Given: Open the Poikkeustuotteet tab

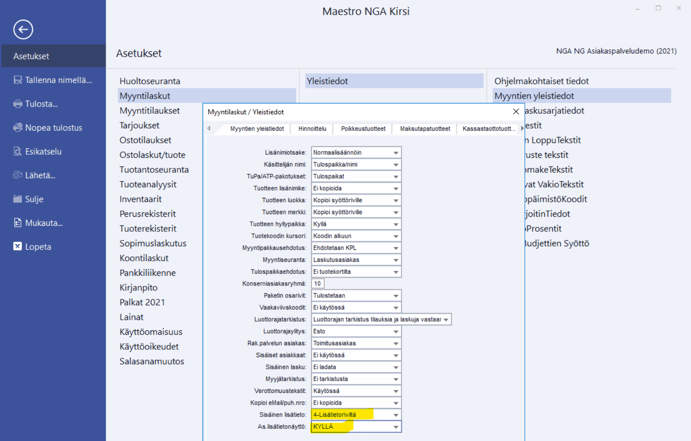Looking at the screenshot, I should click(x=362, y=129).
